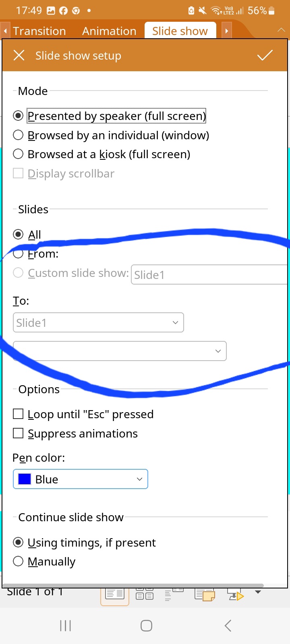Close the Slide show setup dialog
The width and height of the screenshot is (290, 644).
click(19, 56)
